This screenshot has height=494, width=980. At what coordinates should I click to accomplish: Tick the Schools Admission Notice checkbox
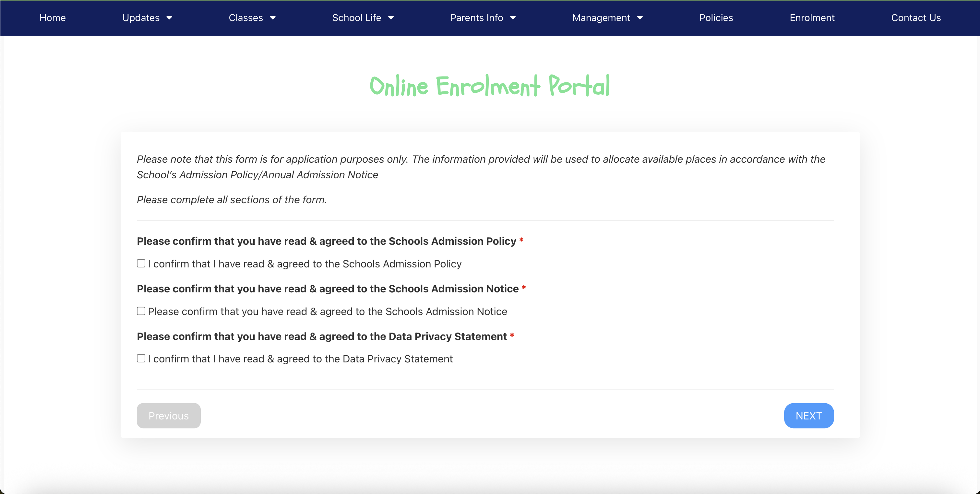tap(141, 311)
